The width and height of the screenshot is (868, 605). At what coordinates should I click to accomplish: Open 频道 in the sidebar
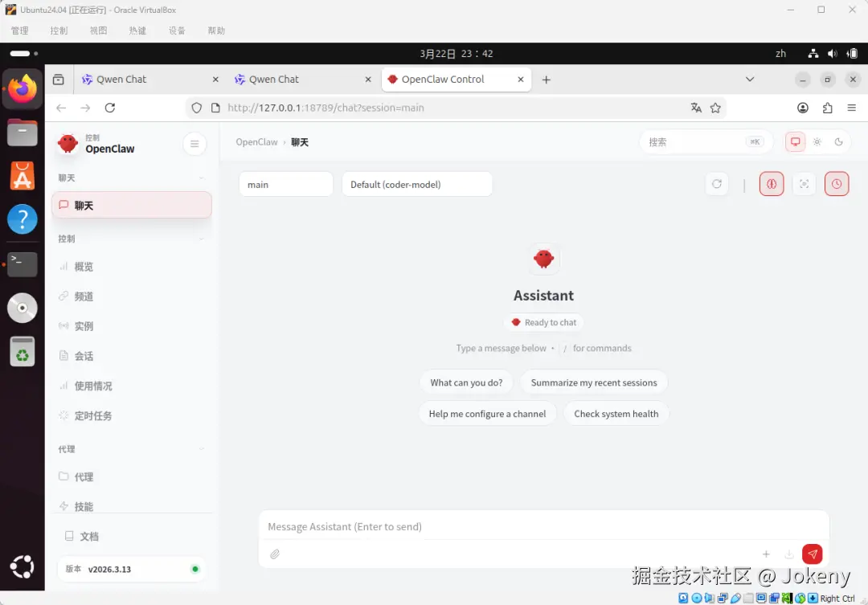(131, 296)
